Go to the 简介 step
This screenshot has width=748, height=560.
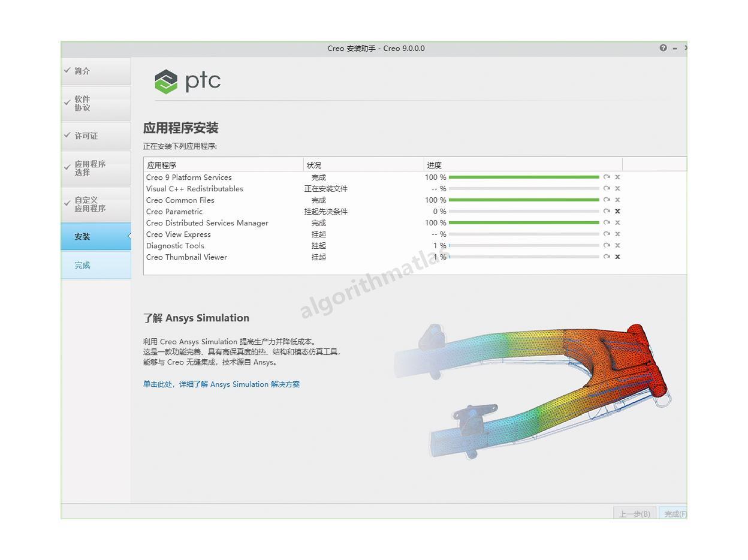(x=96, y=71)
